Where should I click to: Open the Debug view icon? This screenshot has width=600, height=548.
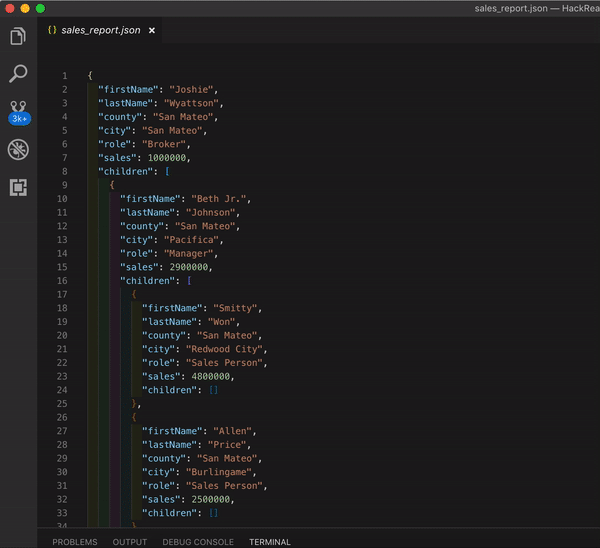point(18,149)
